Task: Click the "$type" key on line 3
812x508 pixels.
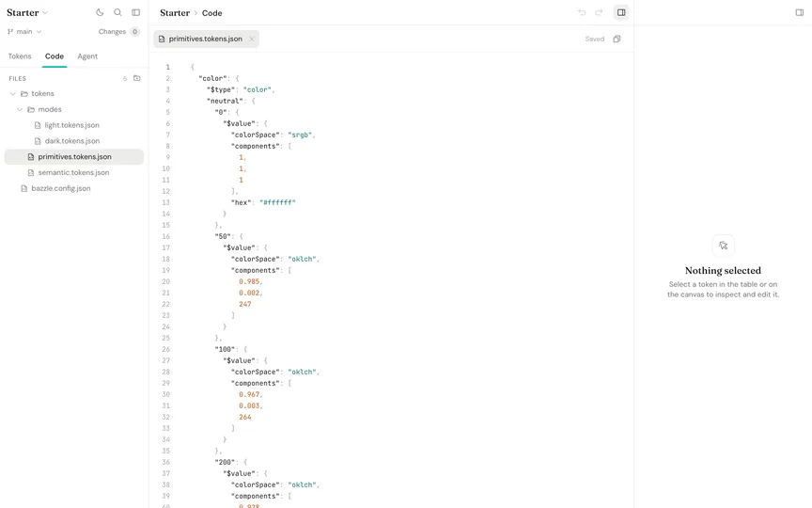Action: pos(221,89)
